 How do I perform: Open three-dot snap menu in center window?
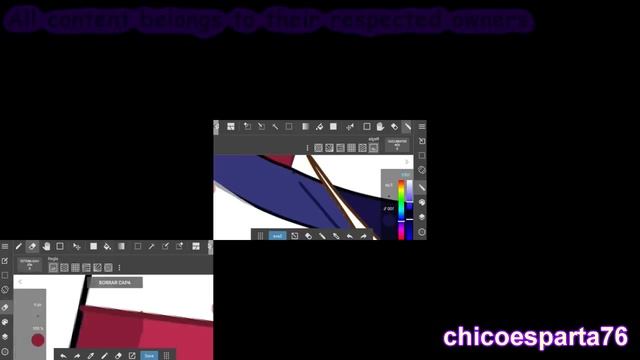(307, 148)
